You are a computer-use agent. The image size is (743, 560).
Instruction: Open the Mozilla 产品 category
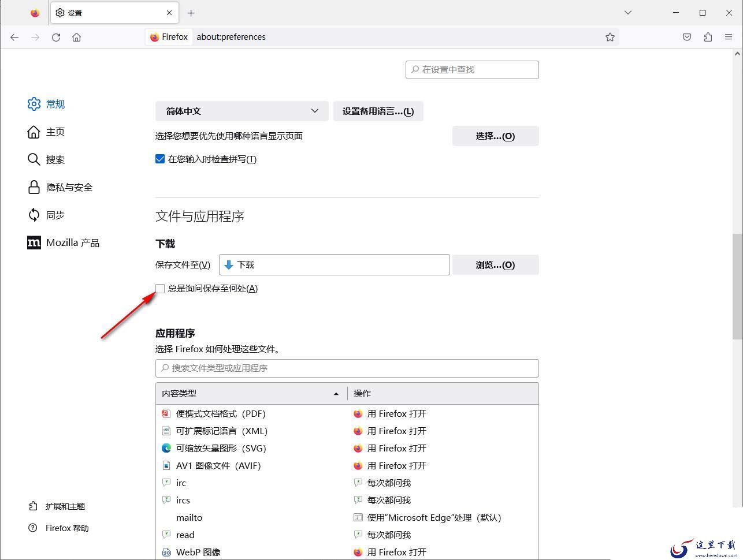coord(64,242)
